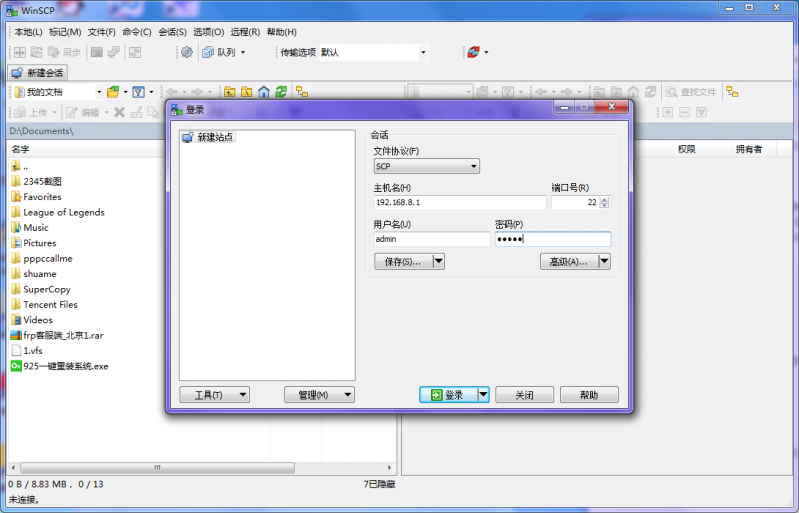Click the parent directory folder icon
The image size is (799, 513).
click(x=230, y=92)
